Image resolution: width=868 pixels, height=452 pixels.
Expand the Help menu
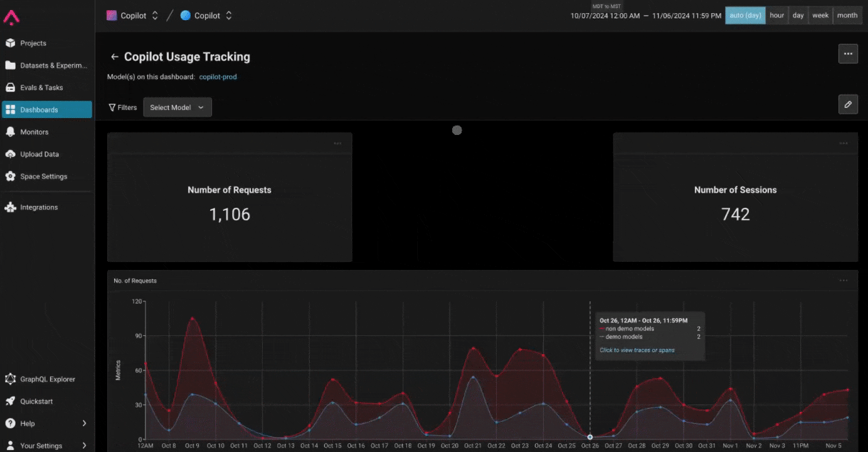coord(47,423)
